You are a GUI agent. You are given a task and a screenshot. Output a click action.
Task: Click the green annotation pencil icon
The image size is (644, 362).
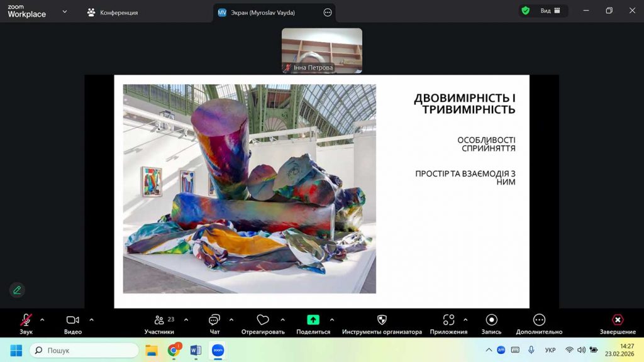(17, 290)
